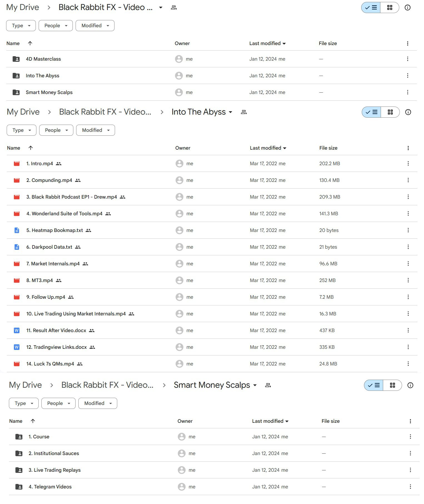
Task: Open three-dot menu for 14. Luck 7s QMs.mp4
Action: [408, 364]
